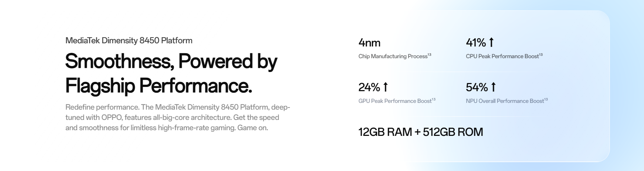Image resolution: width=644 pixels, height=171 pixels.
Task: Open footnote 13 after Chip Manufacturing Process
Action: pos(429,55)
